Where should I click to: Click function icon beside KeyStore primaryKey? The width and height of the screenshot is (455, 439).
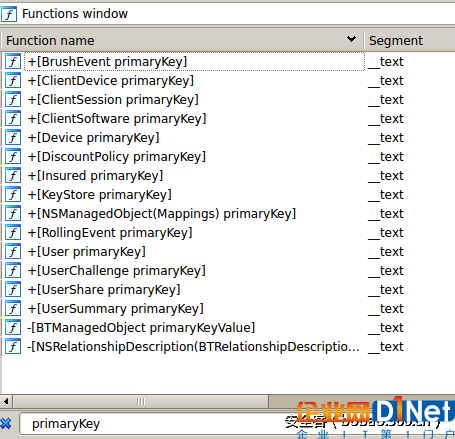coord(13,194)
